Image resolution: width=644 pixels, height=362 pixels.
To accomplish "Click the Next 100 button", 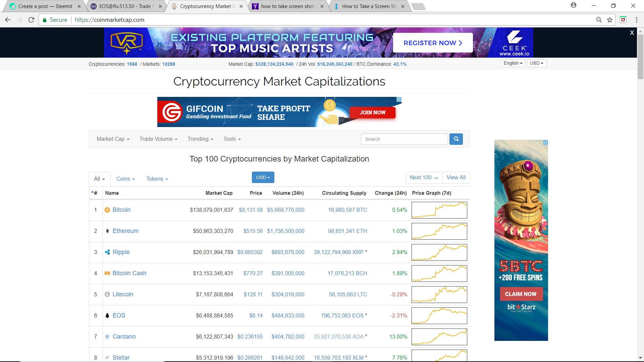I will (424, 177).
